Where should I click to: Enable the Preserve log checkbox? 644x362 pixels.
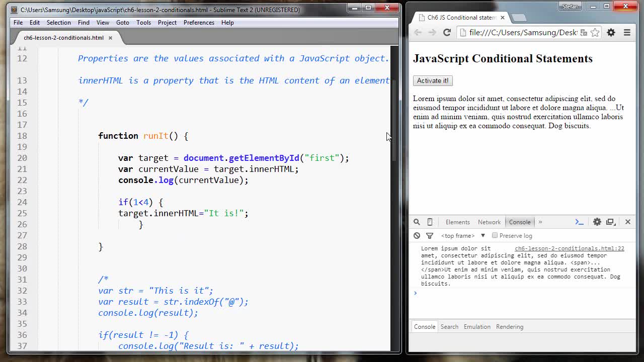[x=495, y=235]
